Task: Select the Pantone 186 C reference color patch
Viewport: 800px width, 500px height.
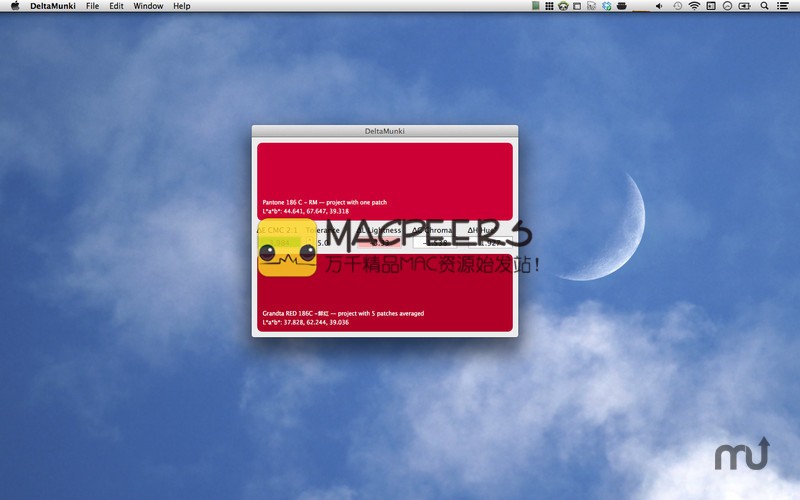Action: (x=384, y=180)
